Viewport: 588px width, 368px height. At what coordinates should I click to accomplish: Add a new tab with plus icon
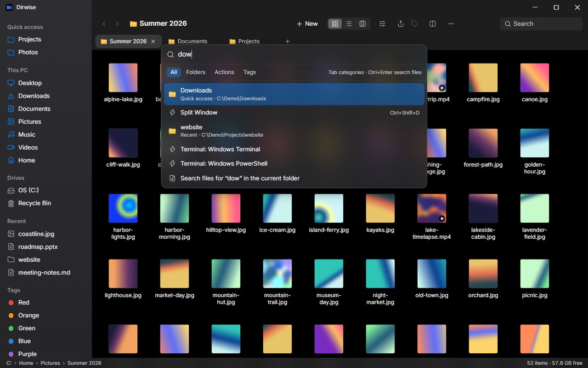[288, 41]
